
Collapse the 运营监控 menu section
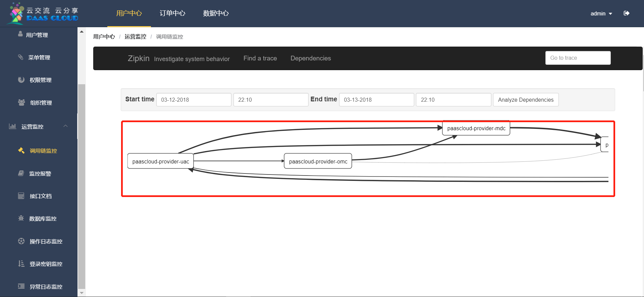coord(65,126)
